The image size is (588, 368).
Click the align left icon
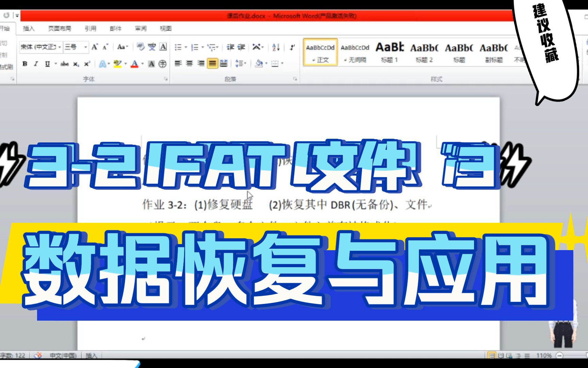178,63
